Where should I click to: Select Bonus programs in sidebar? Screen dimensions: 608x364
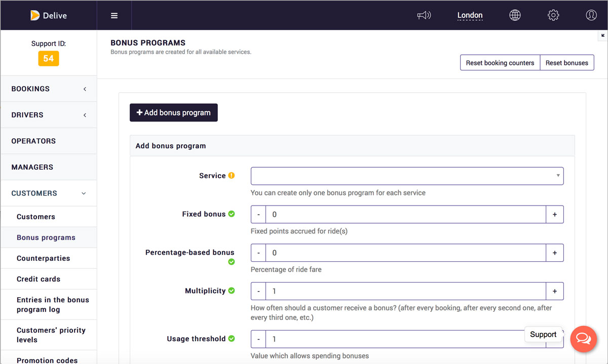click(49, 237)
